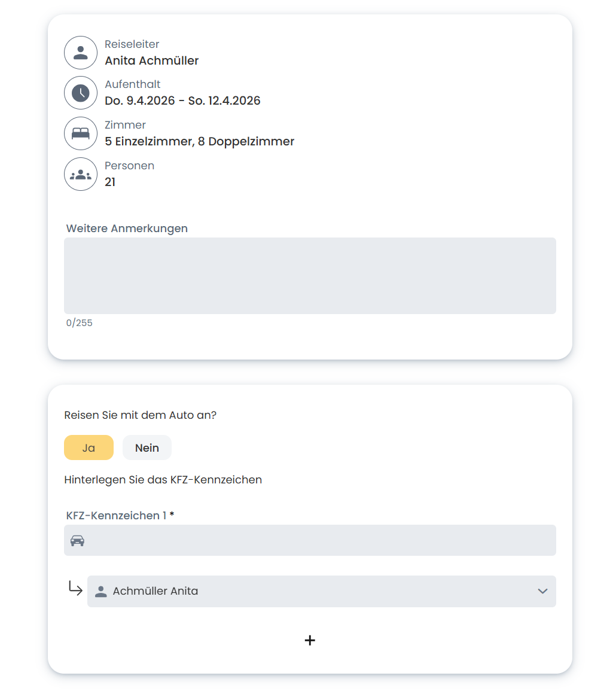Click the 5 Einzelzimmer, 8 Doppelzimmer text

(199, 141)
